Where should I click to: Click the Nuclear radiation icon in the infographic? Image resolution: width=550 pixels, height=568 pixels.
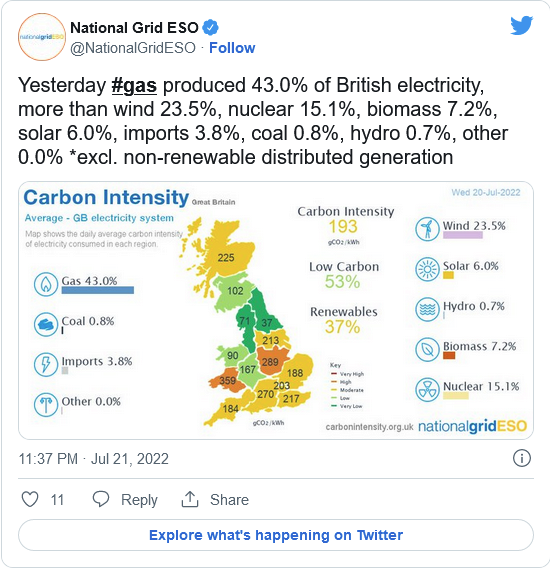pos(427,390)
